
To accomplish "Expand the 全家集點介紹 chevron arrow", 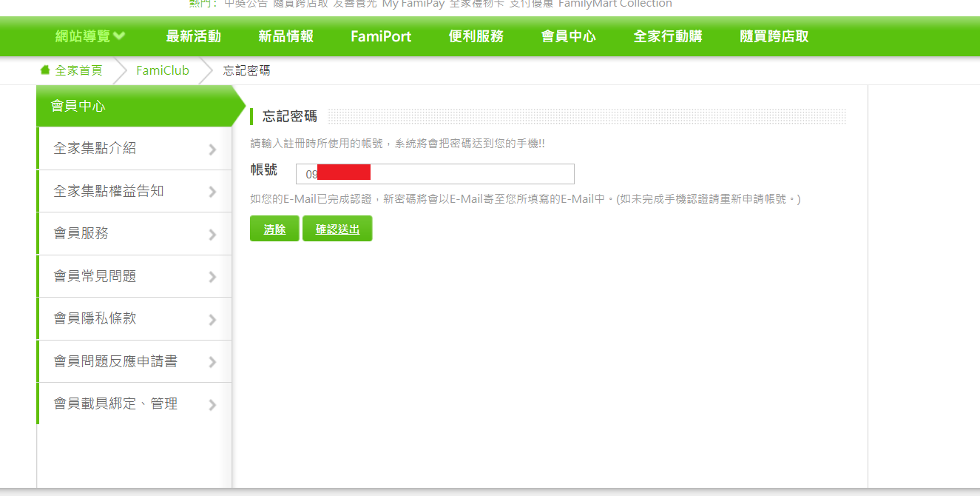I will pyautogui.click(x=212, y=150).
